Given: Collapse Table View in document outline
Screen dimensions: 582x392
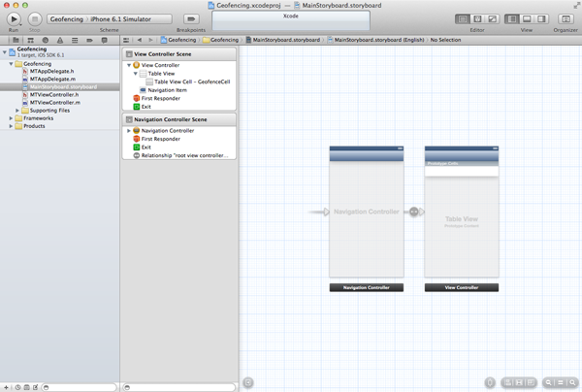Looking at the screenshot, I should point(136,74).
